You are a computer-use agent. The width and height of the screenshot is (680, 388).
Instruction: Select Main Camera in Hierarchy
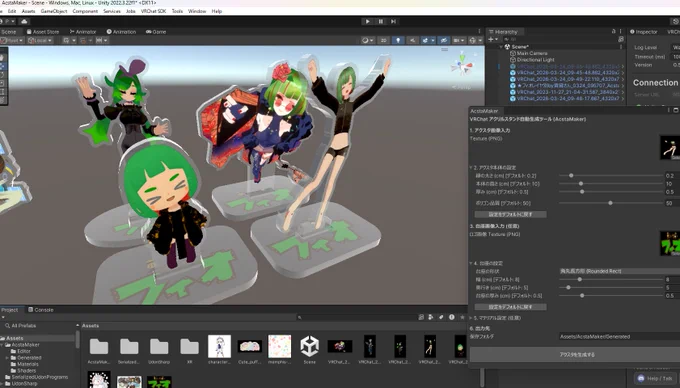(532, 53)
